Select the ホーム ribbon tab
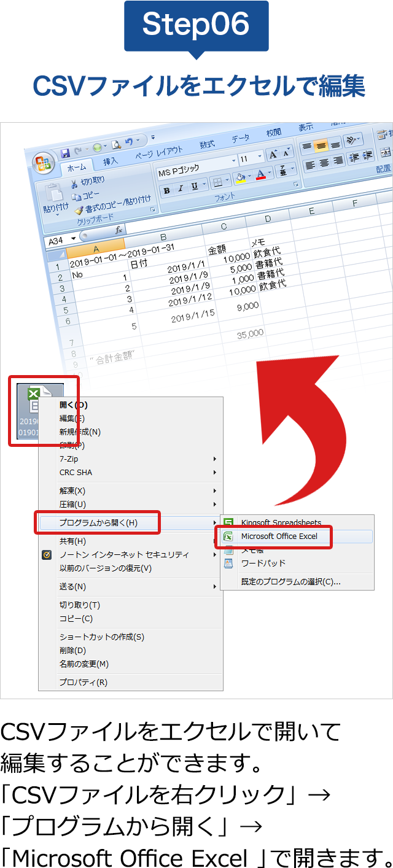The height and width of the screenshot is (868, 393). pyautogui.click(x=77, y=168)
